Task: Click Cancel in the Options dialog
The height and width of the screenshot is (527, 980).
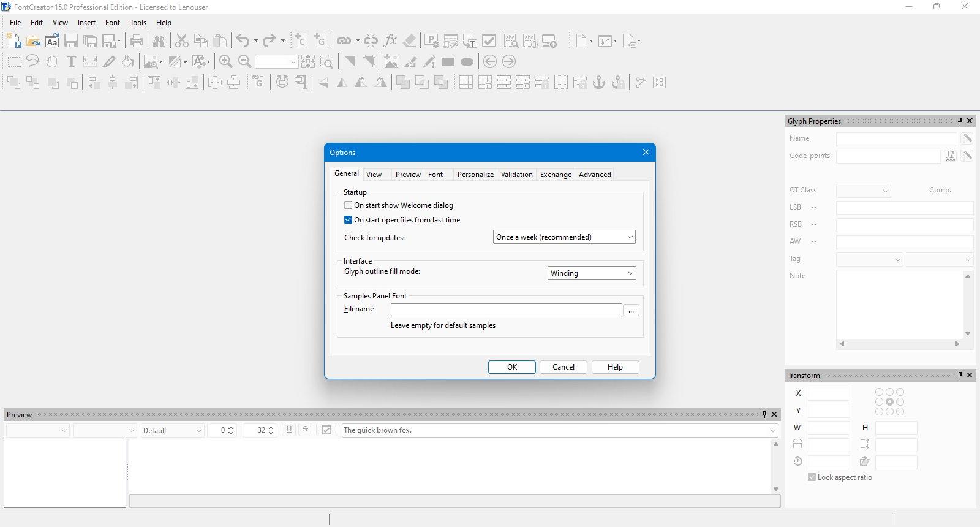Action: [x=563, y=367]
